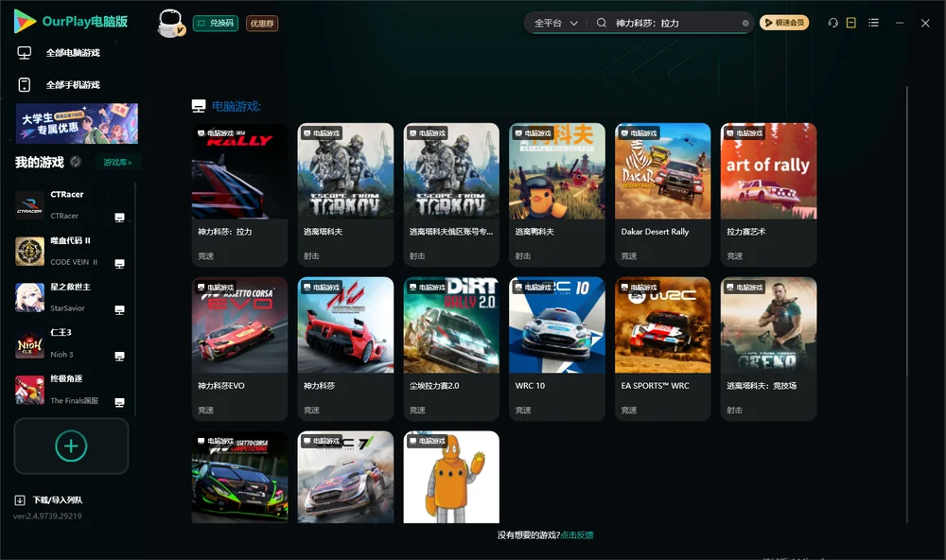
Task: Expand the 全平台 platform dropdown
Action: coord(555,23)
